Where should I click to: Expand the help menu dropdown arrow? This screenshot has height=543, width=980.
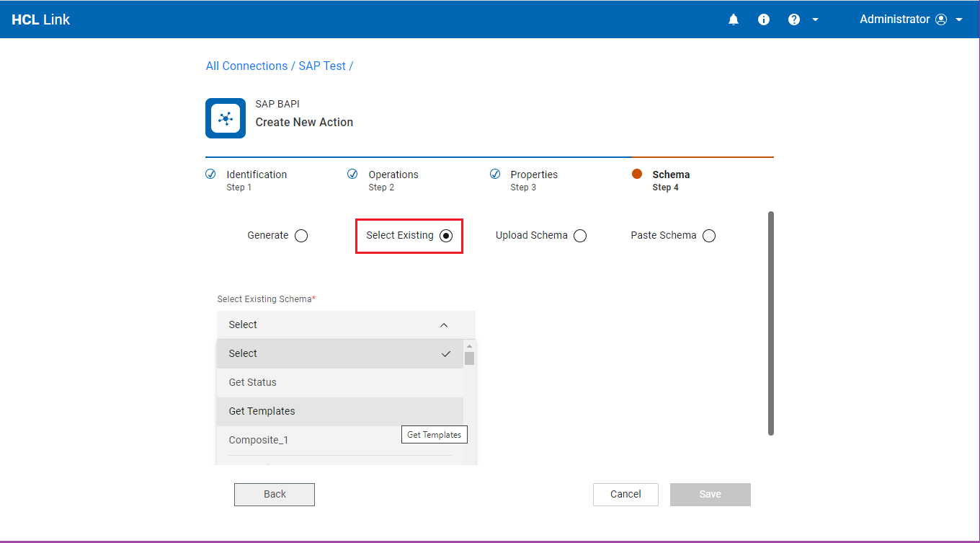(816, 19)
